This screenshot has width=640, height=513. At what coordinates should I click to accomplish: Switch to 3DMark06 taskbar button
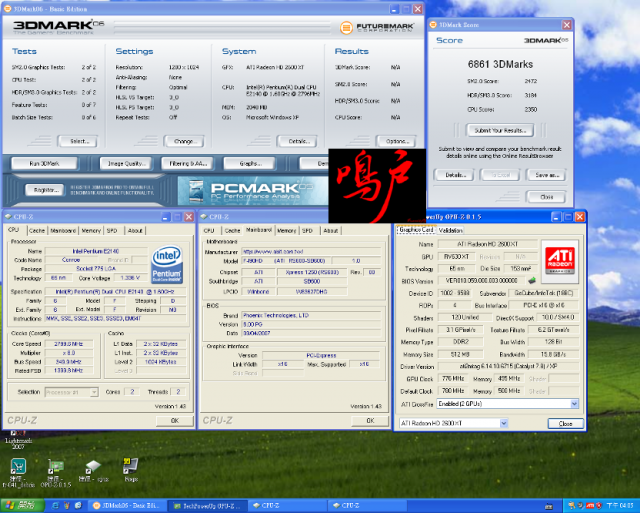(x=127, y=506)
